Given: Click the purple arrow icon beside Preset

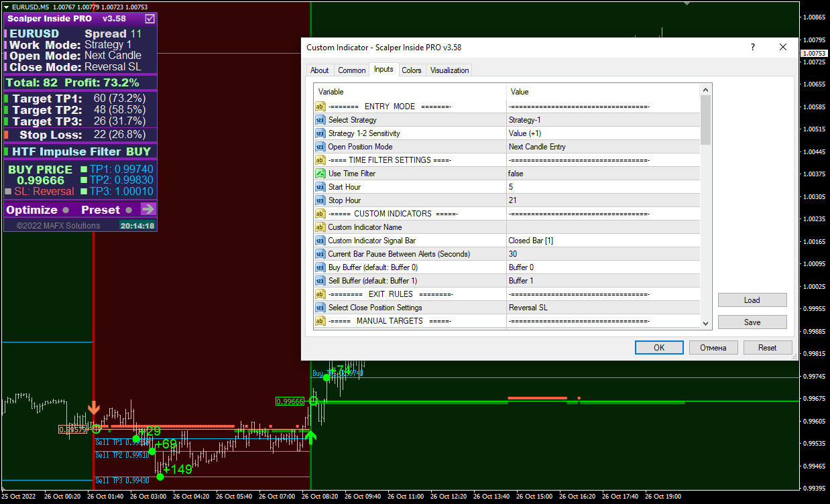Looking at the screenshot, I should point(148,210).
